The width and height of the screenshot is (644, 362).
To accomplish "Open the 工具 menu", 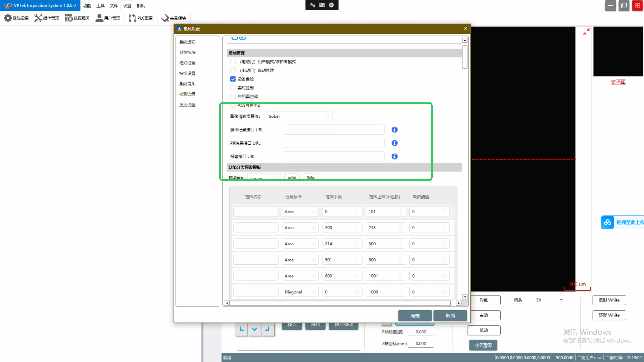I will 100,6.
